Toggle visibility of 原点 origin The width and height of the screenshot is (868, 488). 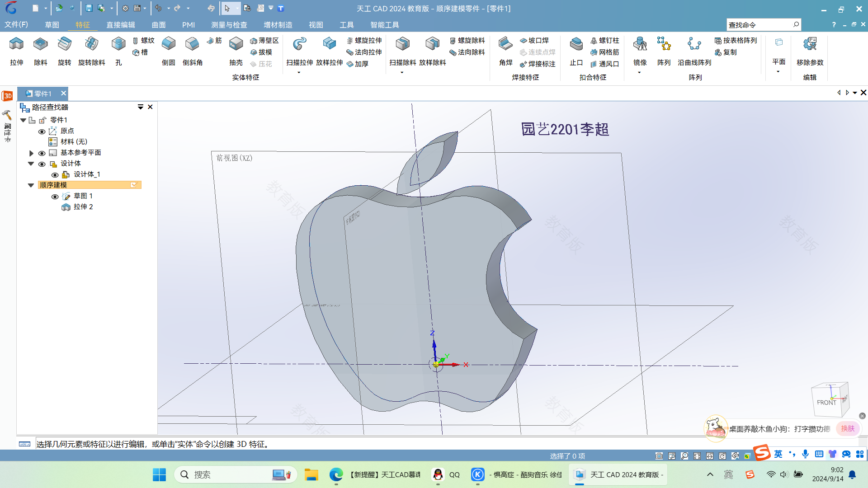(x=42, y=131)
